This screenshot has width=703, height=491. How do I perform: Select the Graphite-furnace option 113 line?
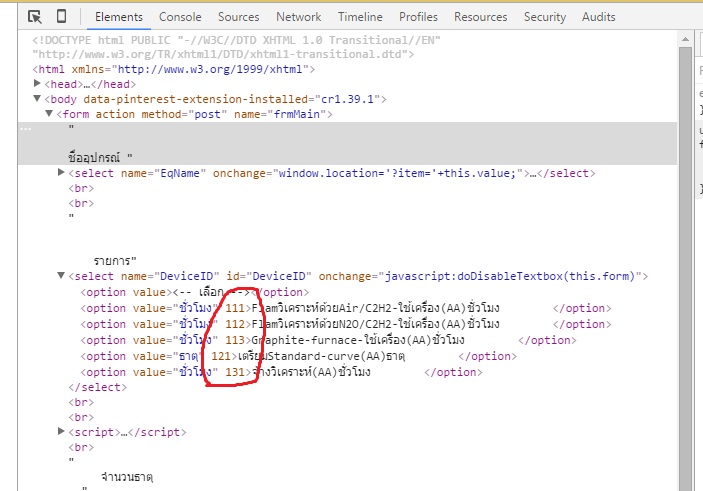328,340
